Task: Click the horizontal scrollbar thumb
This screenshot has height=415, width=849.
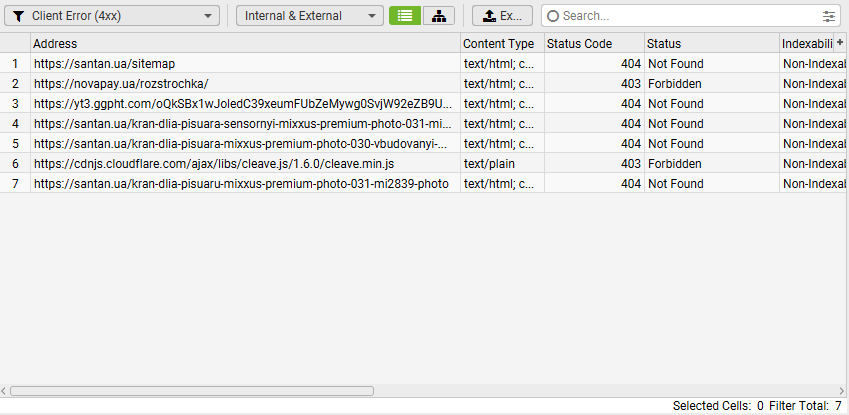Action: [191, 391]
